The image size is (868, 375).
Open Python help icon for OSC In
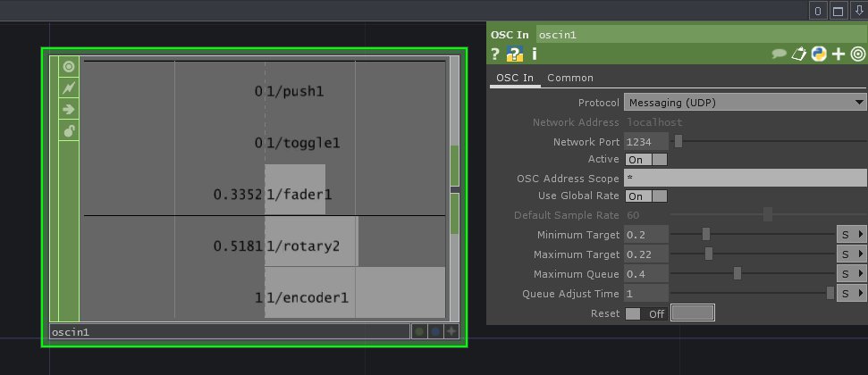(515, 54)
